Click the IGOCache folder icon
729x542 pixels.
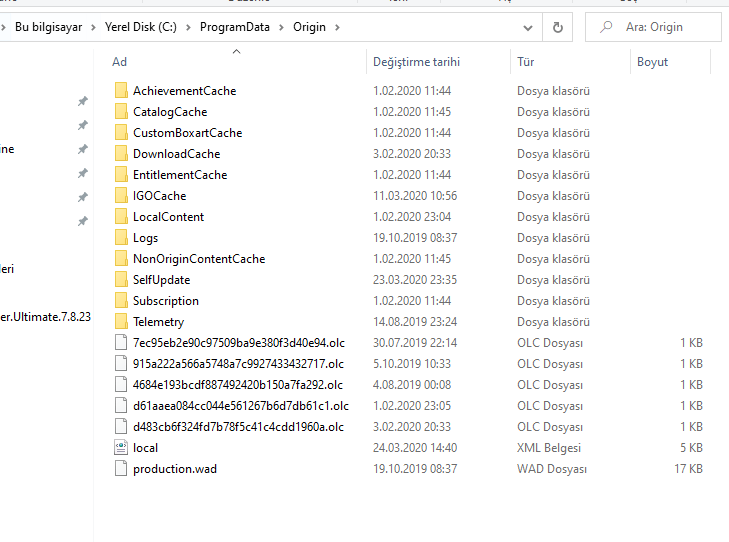(x=121, y=195)
